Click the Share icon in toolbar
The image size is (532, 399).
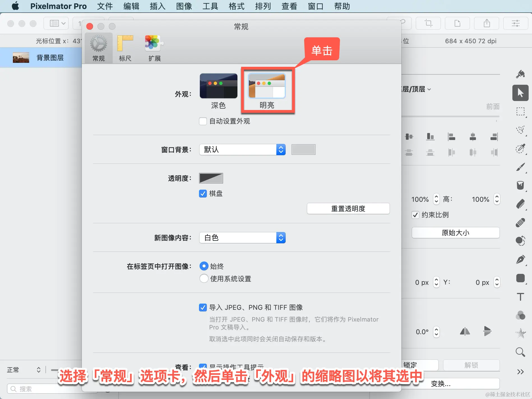487,23
